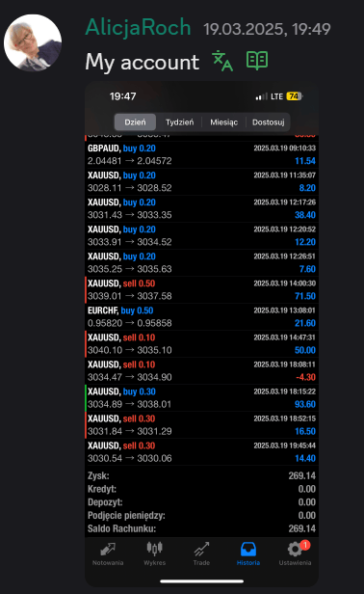This screenshot has width=364, height=594.
Task: Choose the Dostosuj custom period
Action: 269,121
